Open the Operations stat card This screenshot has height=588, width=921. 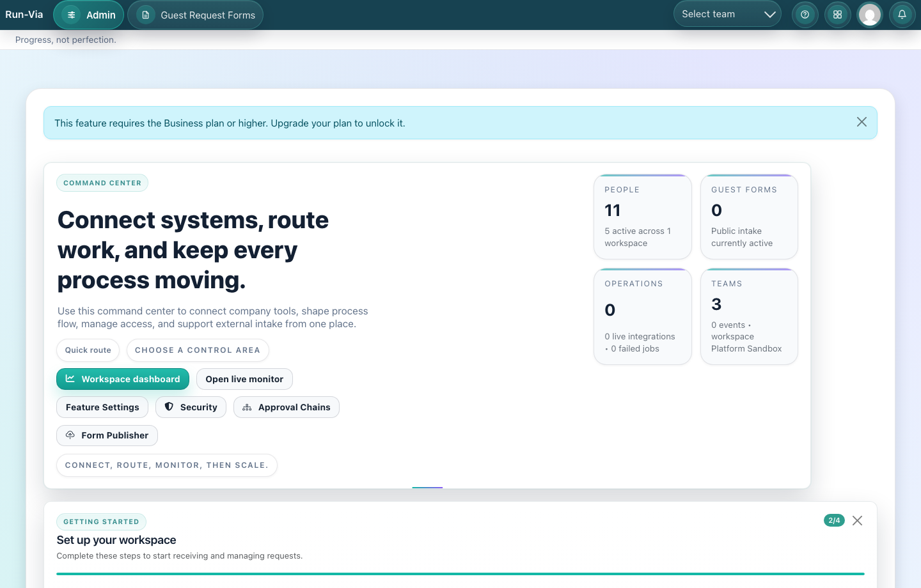643,316
